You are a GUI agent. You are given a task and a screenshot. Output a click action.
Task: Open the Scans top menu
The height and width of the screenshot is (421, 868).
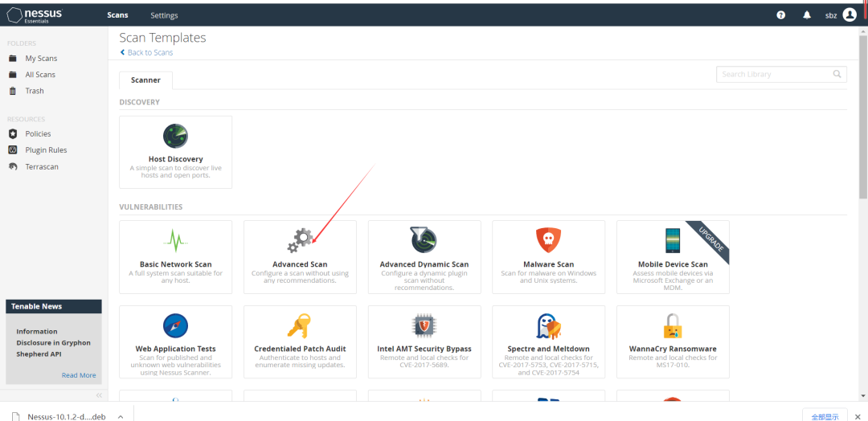(118, 15)
